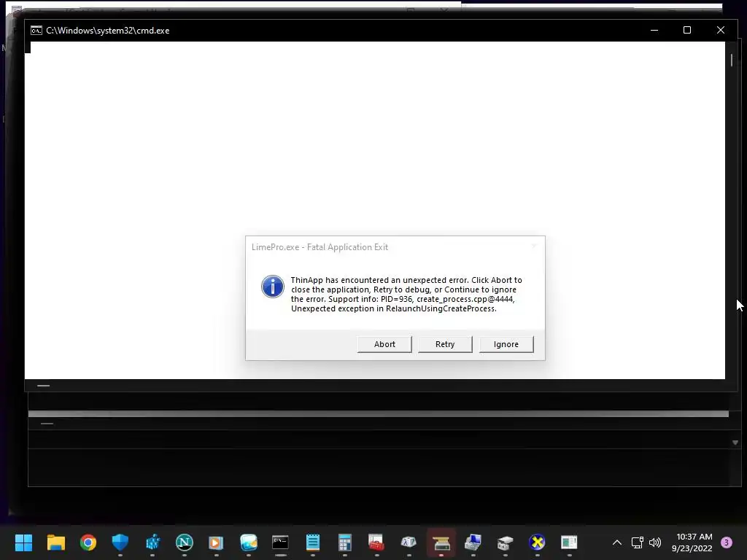Click the grey horizontal bar in the background window

[379, 414]
